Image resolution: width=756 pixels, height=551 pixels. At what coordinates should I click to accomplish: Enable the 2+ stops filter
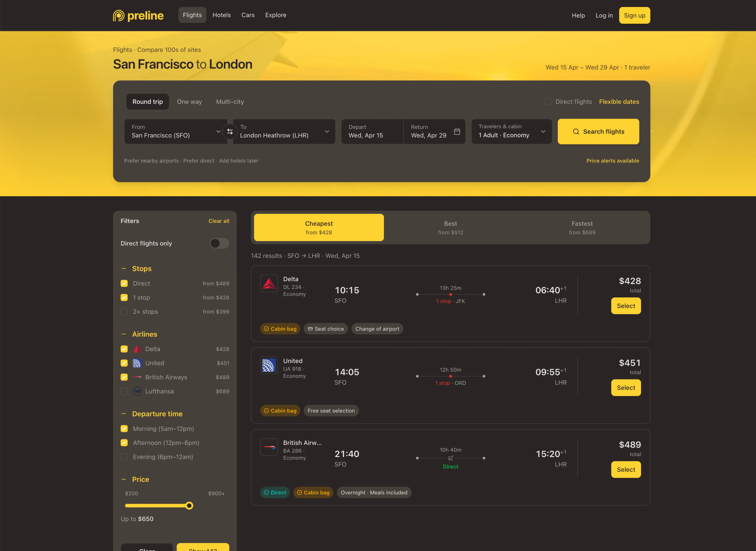pyautogui.click(x=124, y=312)
